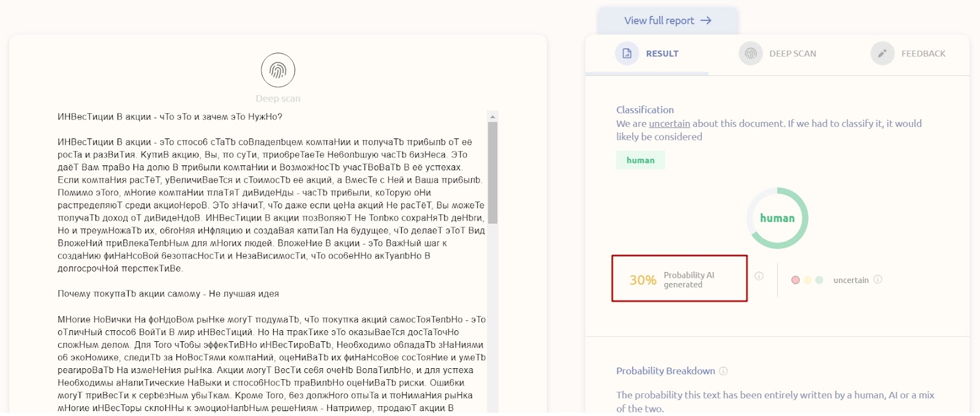Open info icon beside Probability Breakdown heading
The width and height of the screenshot is (980, 416).
point(723,371)
